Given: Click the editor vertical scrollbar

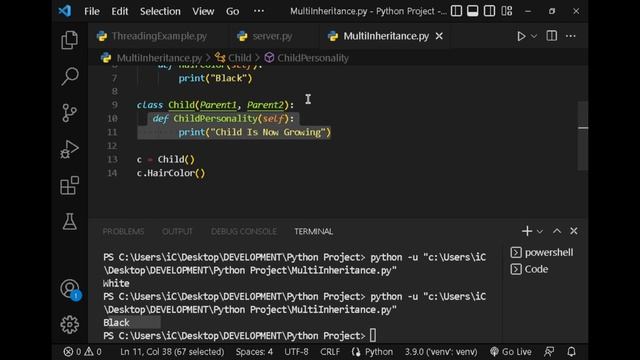Looking at the screenshot, I should click(x=583, y=136).
